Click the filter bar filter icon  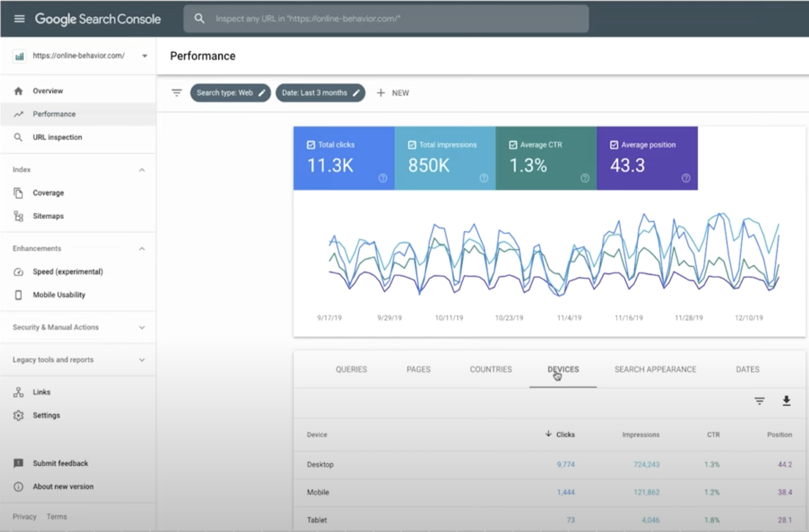pos(177,93)
